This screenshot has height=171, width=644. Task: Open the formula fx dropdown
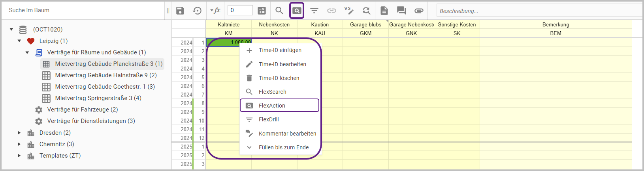click(215, 11)
